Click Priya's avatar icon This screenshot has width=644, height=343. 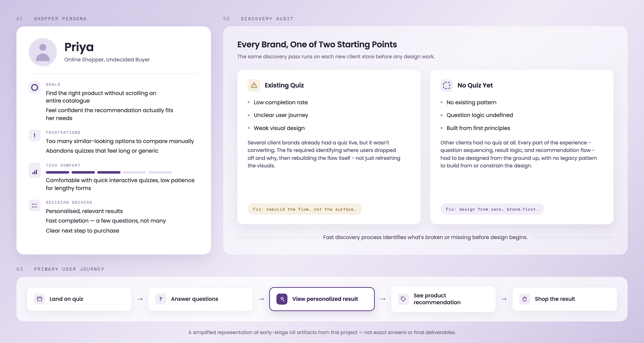pyautogui.click(x=43, y=52)
